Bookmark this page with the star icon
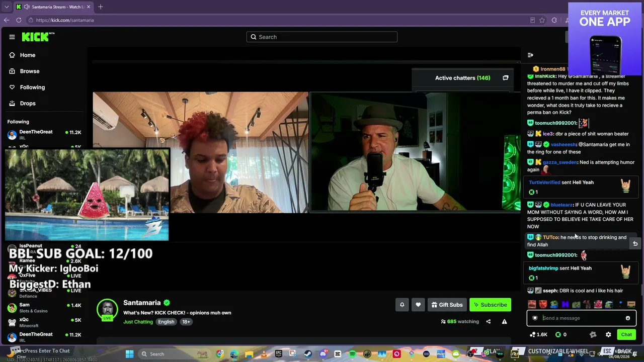This screenshot has width=644, height=362. click(542, 20)
